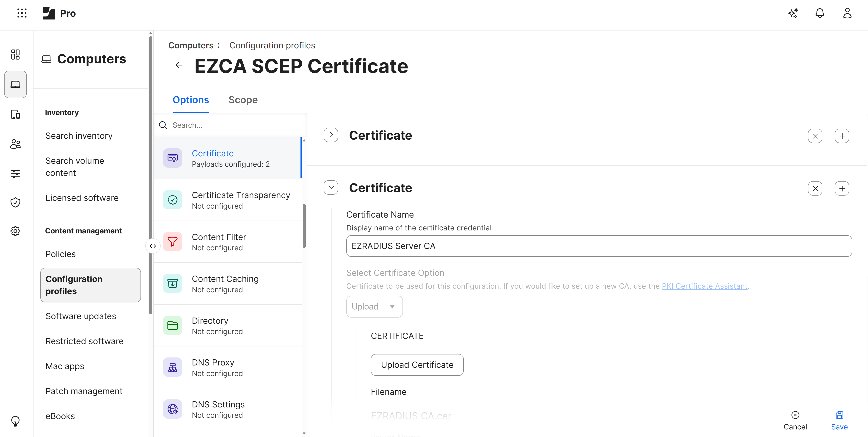The width and height of the screenshot is (868, 437).
Task: Select the Content Caching payload icon
Action: tap(173, 283)
